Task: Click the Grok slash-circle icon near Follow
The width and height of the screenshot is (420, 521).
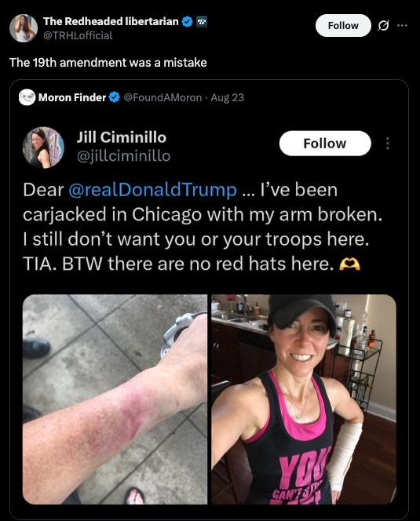Action: tap(383, 25)
